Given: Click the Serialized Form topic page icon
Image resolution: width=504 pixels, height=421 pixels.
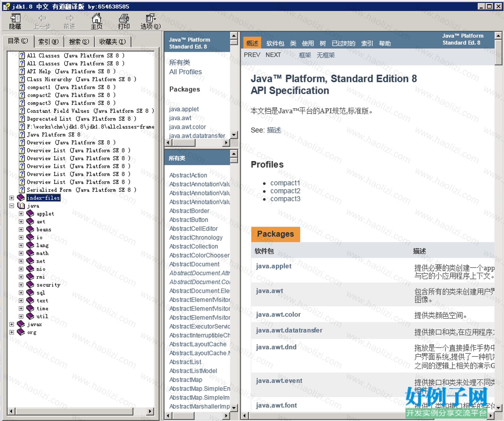Looking at the screenshot, I should tap(22, 190).
